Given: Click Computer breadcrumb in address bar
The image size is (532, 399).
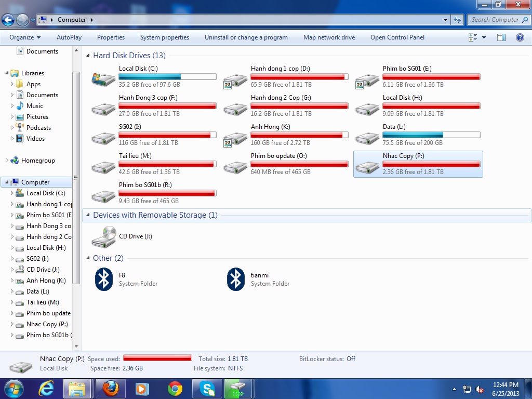Looking at the screenshot, I should pos(72,20).
